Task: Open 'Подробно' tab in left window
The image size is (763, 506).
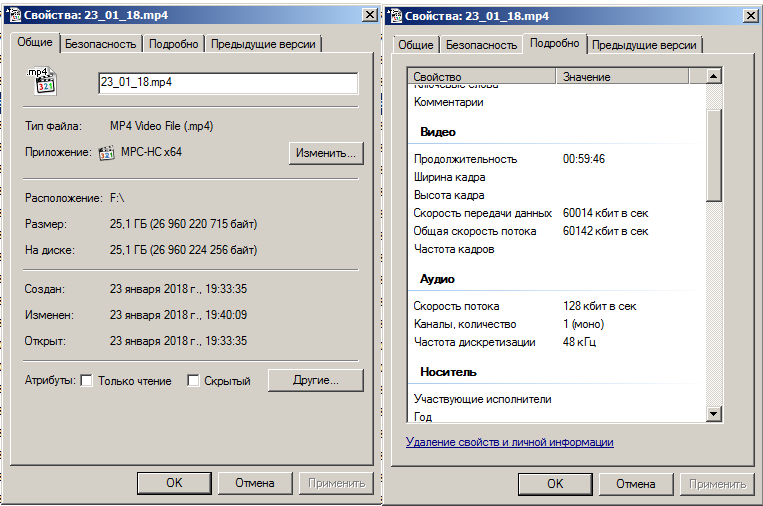Action: 176,44
